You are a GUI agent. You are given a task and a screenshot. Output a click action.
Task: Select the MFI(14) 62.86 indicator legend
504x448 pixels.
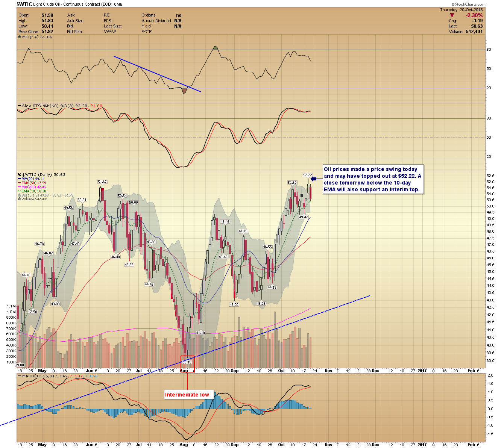point(36,37)
